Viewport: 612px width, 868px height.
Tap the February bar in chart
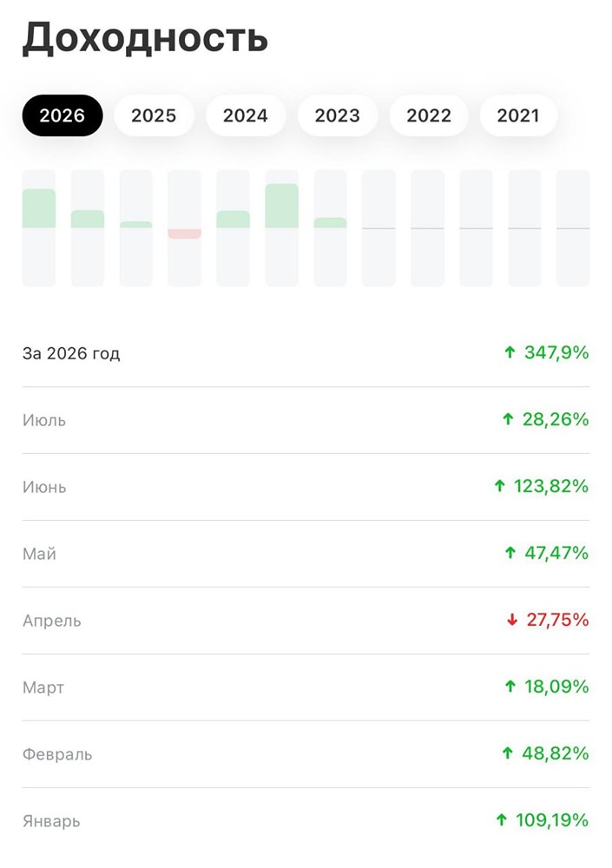[88, 220]
